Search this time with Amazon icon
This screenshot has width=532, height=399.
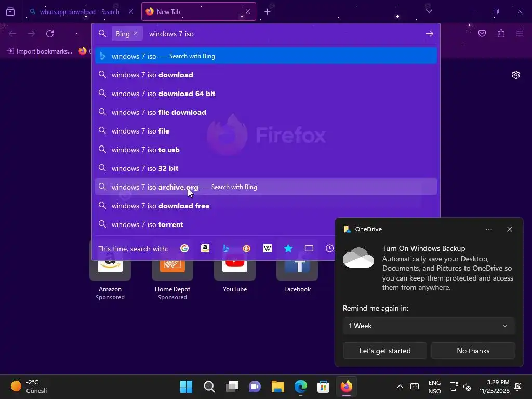point(205,249)
